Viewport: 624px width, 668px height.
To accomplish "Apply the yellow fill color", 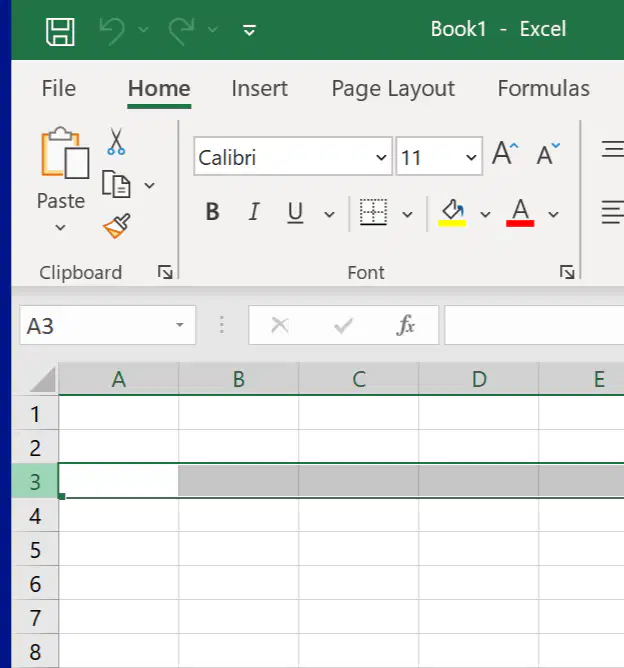I will (x=452, y=213).
